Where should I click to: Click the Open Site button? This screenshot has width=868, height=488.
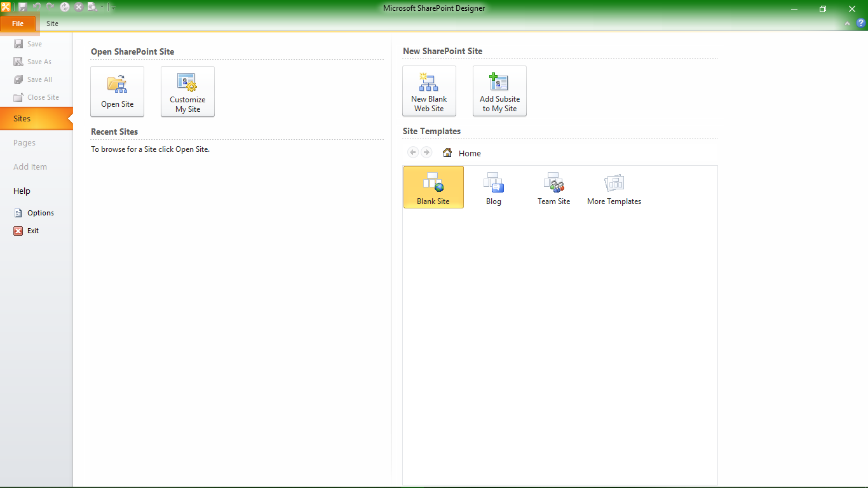[118, 91]
